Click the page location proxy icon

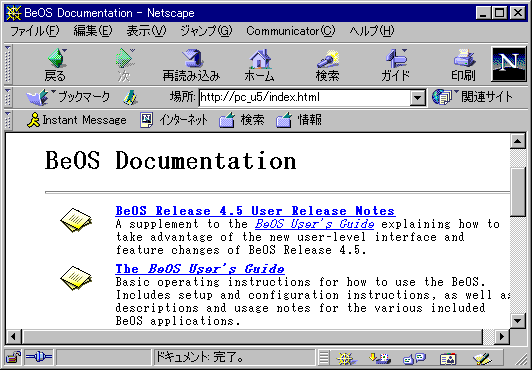point(130,98)
